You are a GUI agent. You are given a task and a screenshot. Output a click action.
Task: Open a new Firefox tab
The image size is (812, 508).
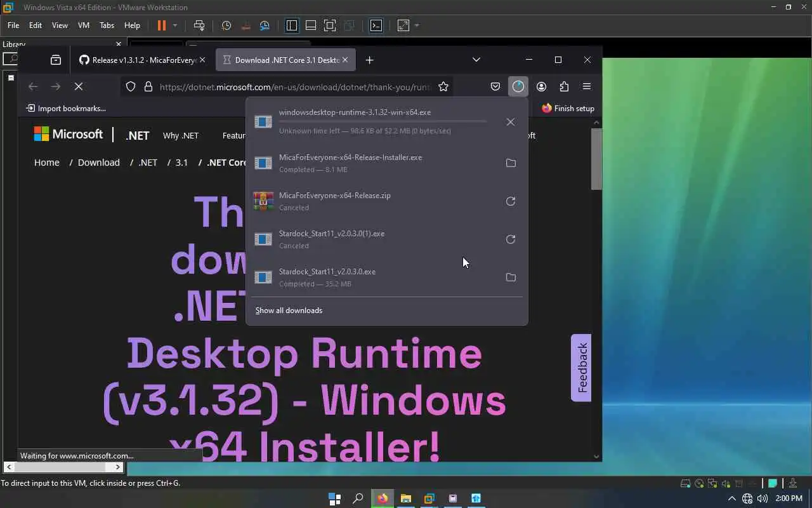pyautogui.click(x=369, y=60)
